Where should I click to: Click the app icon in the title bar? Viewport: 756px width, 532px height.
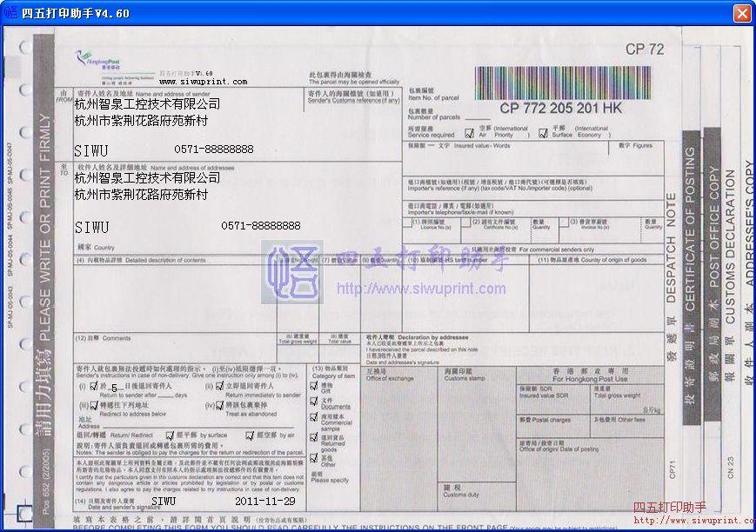(10, 12)
